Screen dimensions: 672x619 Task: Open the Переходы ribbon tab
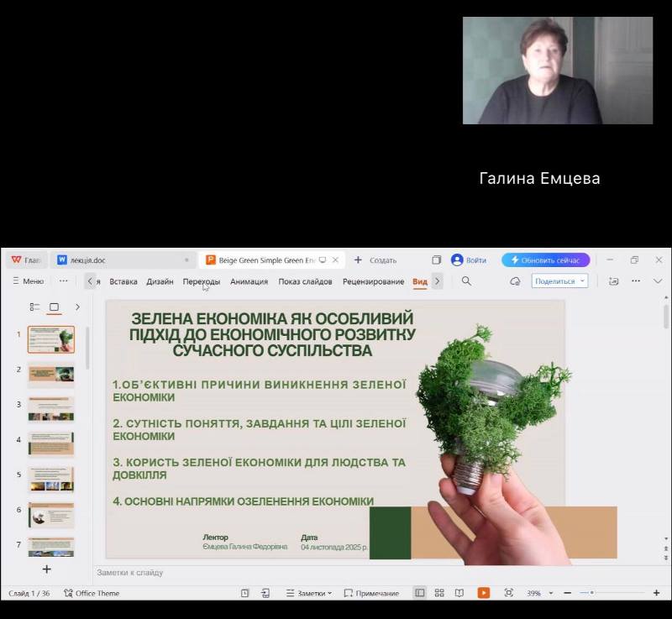tap(202, 281)
